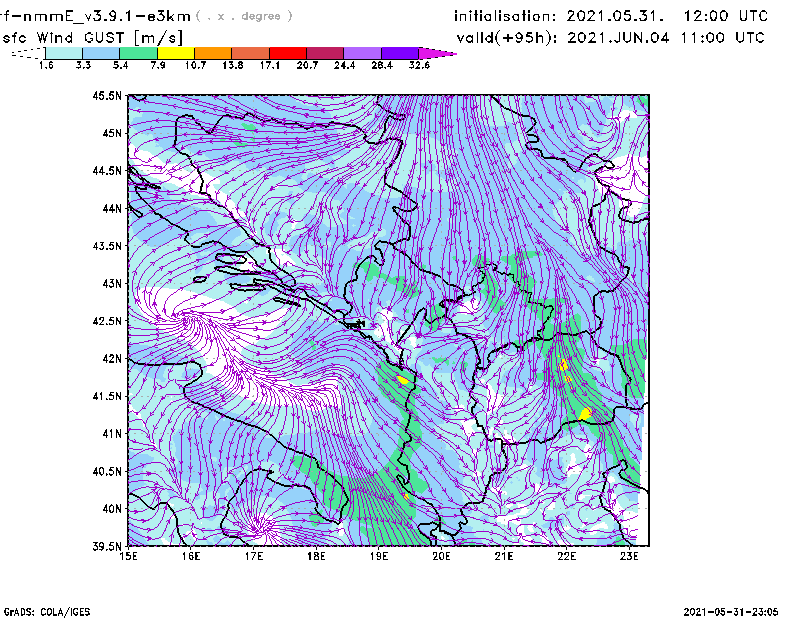Click the '19E' longitude axis label
This screenshot has width=800, height=618.
379,556
